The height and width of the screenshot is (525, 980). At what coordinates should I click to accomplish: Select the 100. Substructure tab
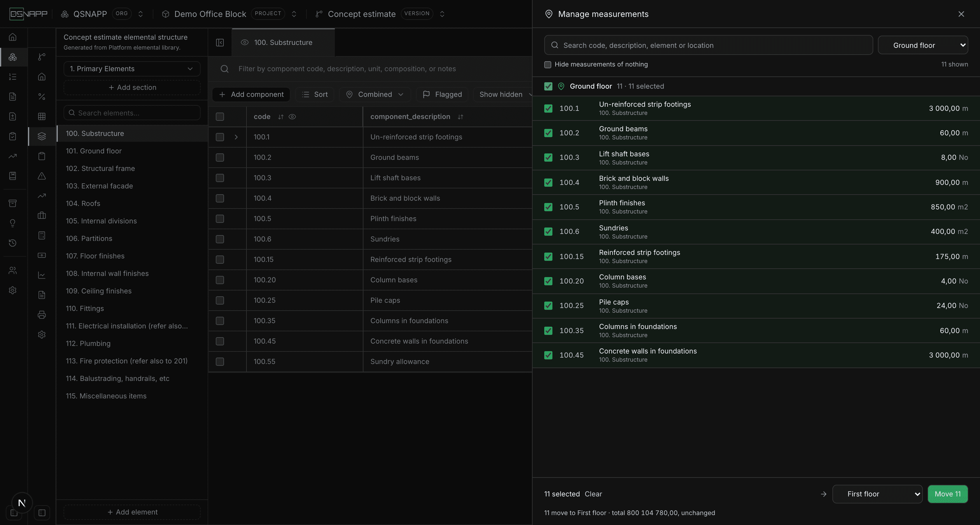tap(283, 43)
